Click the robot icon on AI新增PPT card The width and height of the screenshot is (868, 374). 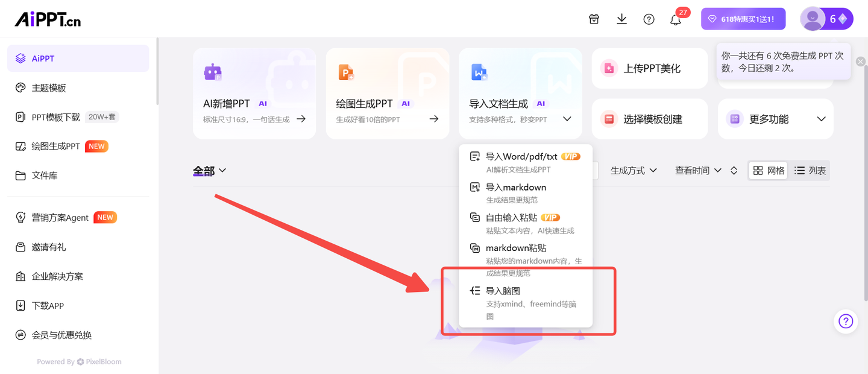213,72
